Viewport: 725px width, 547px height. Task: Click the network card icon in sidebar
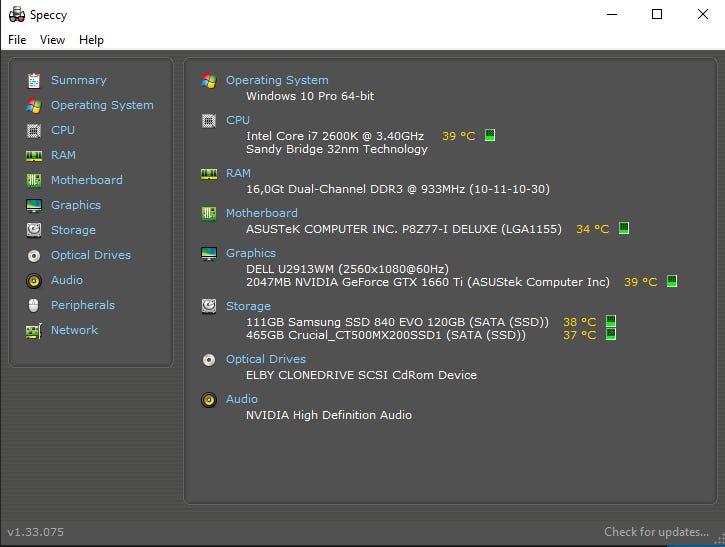click(x=34, y=331)
